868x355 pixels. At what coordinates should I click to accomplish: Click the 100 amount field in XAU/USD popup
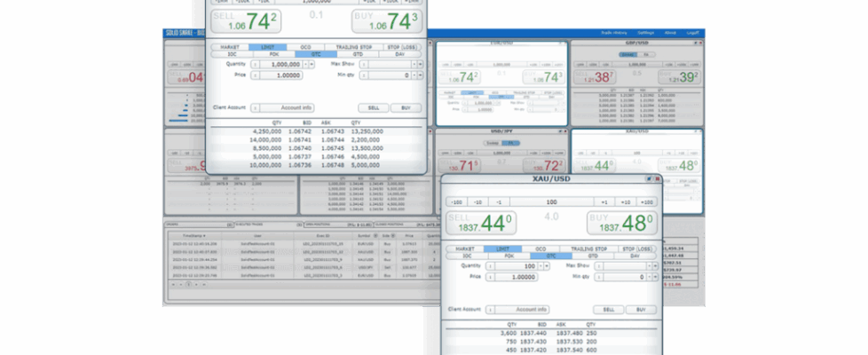(x=551, y=202)
